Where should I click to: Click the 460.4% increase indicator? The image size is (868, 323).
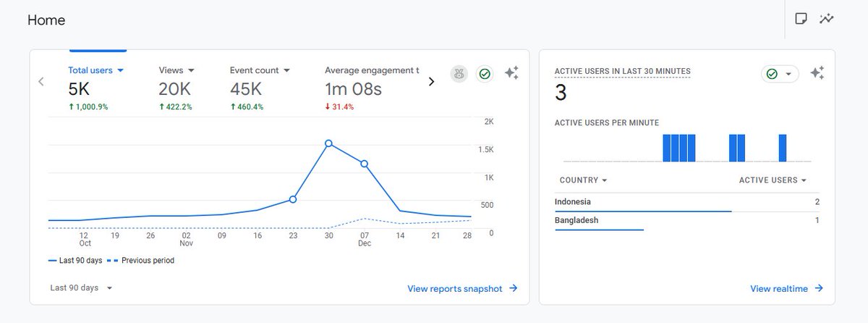[247, 107]
